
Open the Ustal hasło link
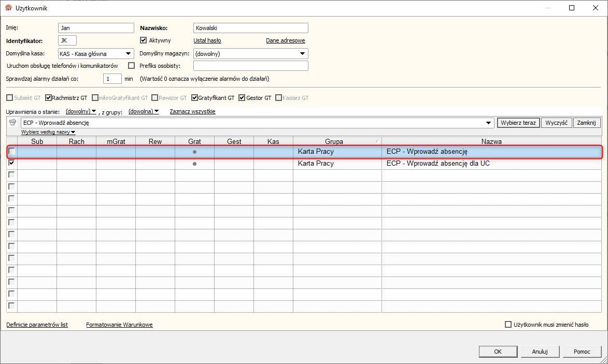[207, 40]
